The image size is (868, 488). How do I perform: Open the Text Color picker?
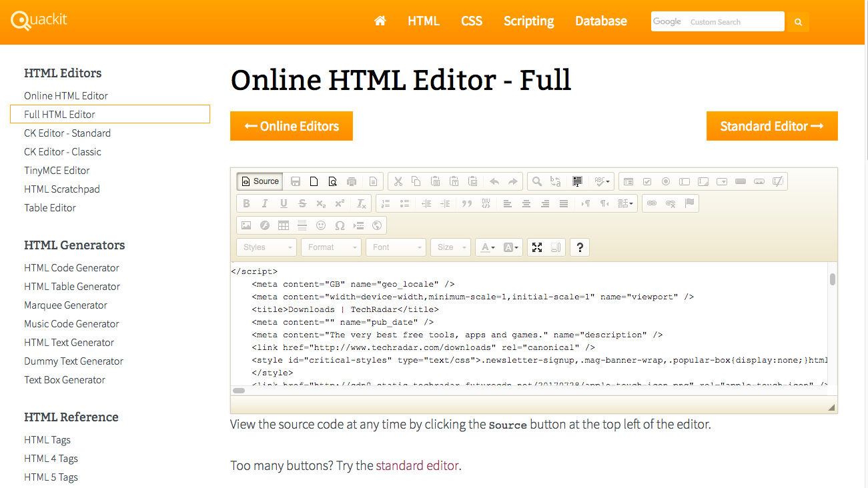(486, 247)
